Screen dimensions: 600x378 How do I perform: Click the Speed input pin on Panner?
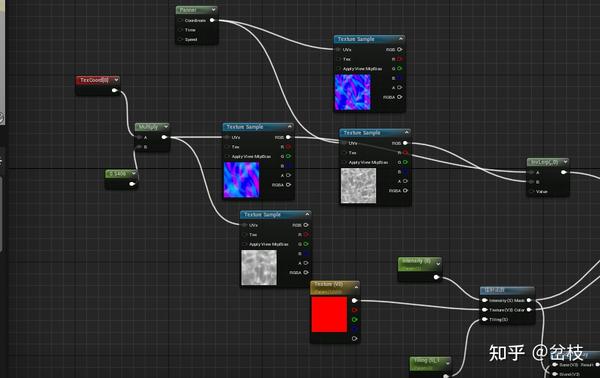(x=181, y=39)
